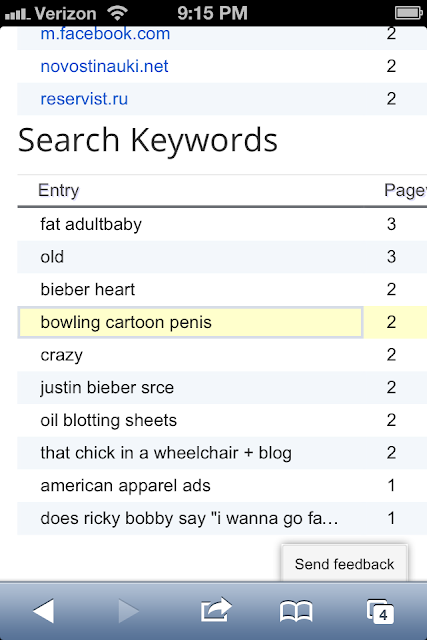427x640 pixels.
Task: Tap the Wi-Fi icon in status bar
Action: coord(117,13)
